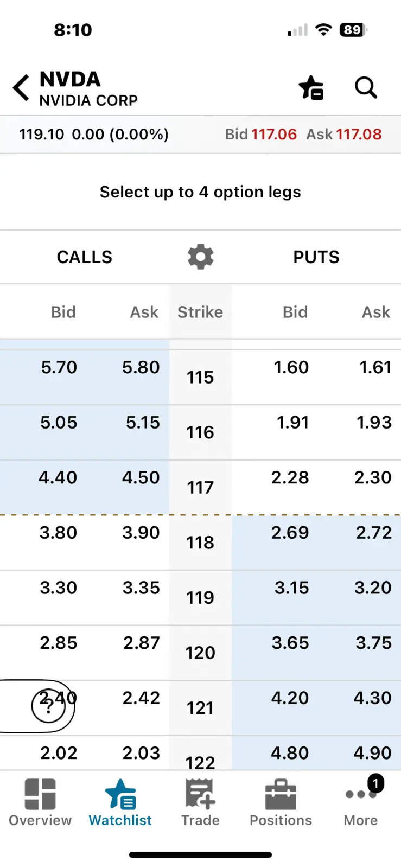
Task: Tap the circled question mark help icon
Action: click(x=48, y=706)
